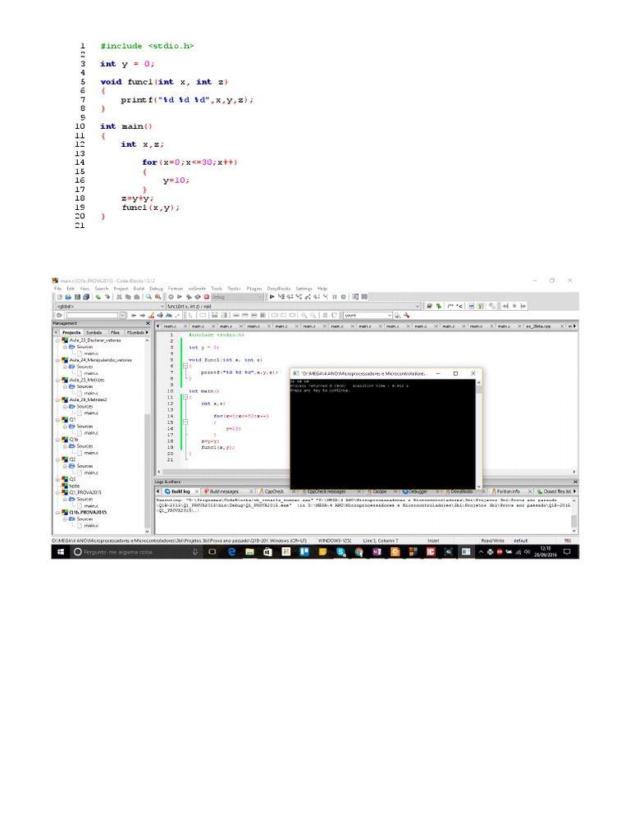Open Windows Start menu
630x840 pixels.
coord(61,553)
